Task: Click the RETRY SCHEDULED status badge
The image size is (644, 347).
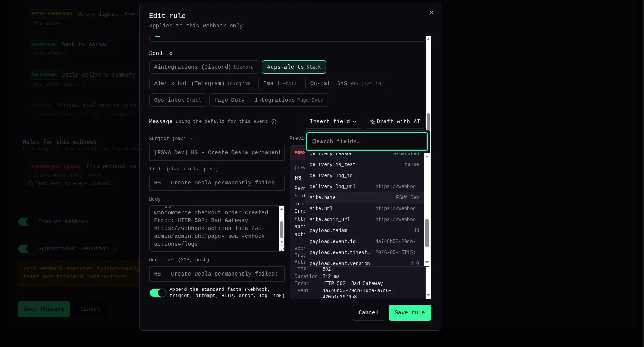Action: pyautogui.click(x=52, y=14)
